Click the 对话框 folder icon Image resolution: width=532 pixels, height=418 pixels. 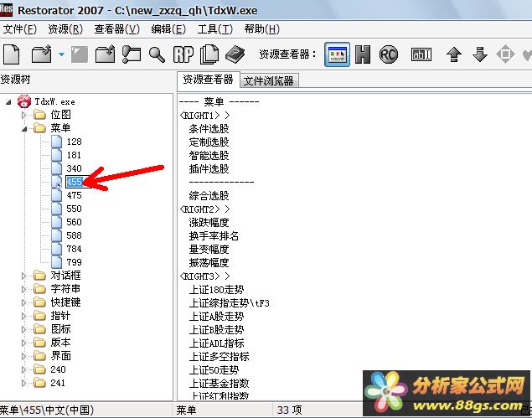(x=39, y=276)
